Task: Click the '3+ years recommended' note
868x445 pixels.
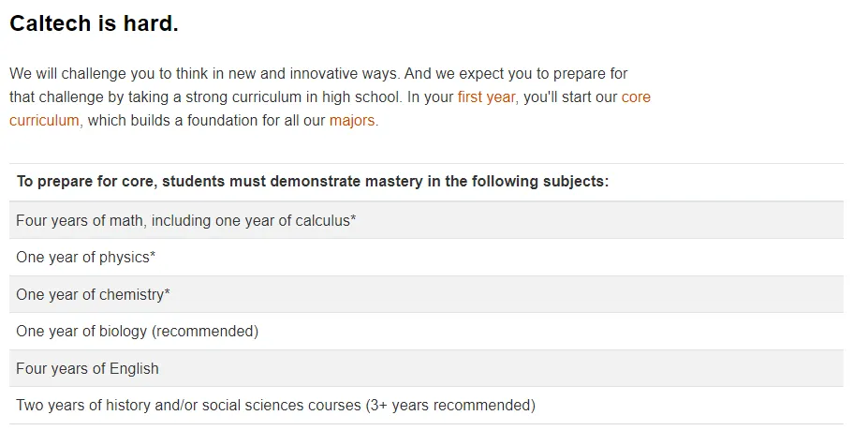Action: tap(450, 406)
